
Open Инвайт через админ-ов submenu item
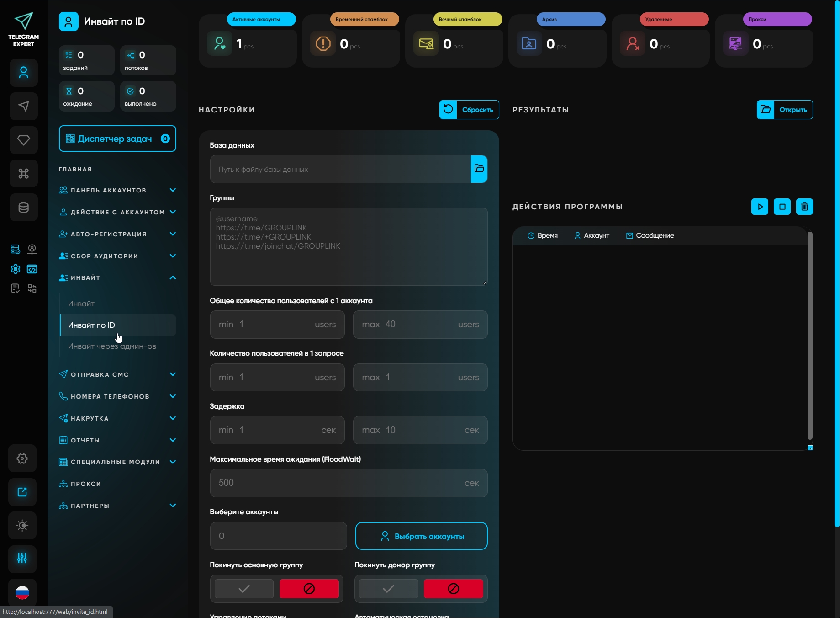click(112, 346)
